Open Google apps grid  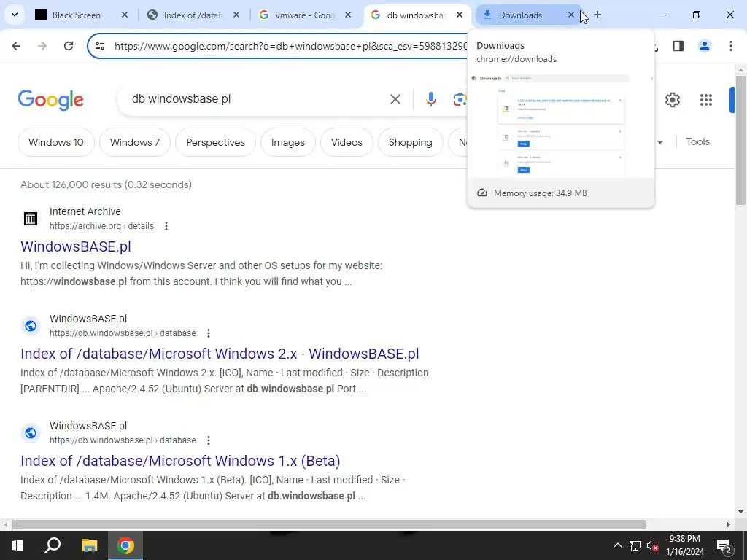coord(706,99)
